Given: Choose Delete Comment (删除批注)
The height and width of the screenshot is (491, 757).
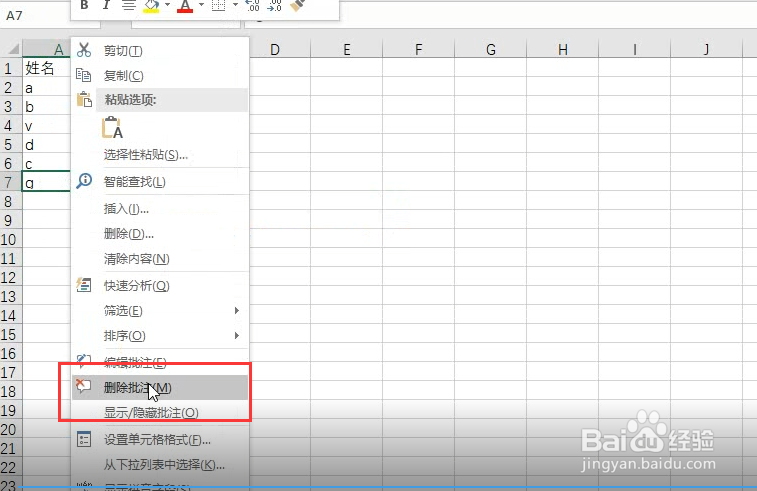Looking at the screenshot, I should click(x=160, y=388).
